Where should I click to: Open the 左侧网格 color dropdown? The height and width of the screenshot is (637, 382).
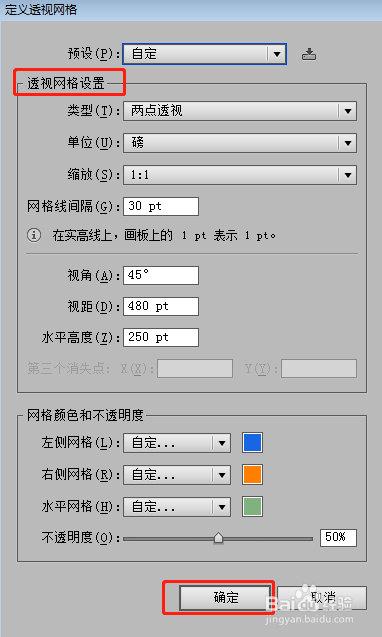coord(177,443)
